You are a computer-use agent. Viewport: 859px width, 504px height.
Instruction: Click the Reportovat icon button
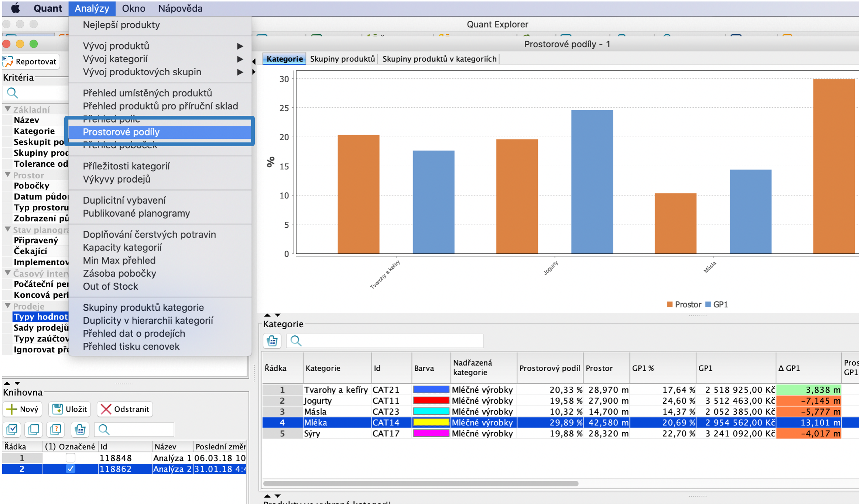point(31,62)
